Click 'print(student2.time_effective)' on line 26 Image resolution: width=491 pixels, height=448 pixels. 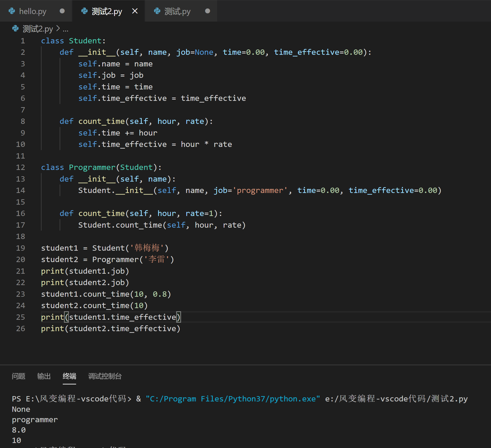(111, 328)
